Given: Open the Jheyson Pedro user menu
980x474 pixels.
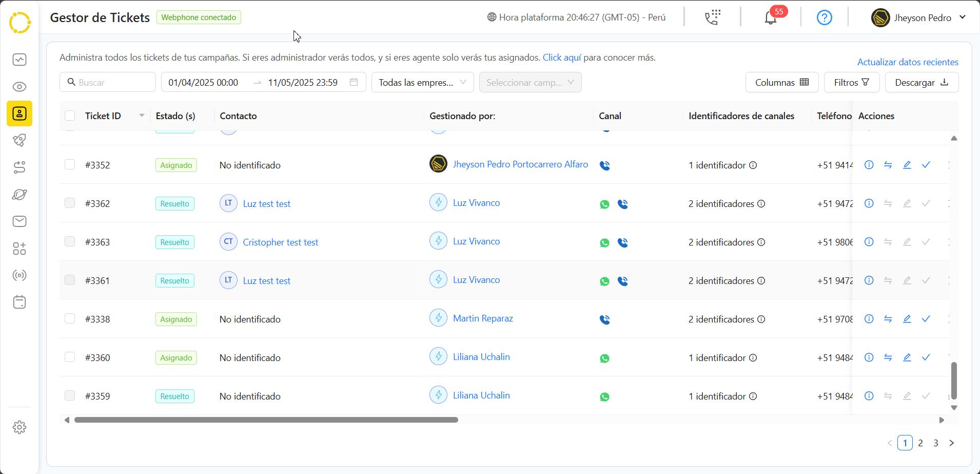Looking at the screenshot, I should 918,18.
